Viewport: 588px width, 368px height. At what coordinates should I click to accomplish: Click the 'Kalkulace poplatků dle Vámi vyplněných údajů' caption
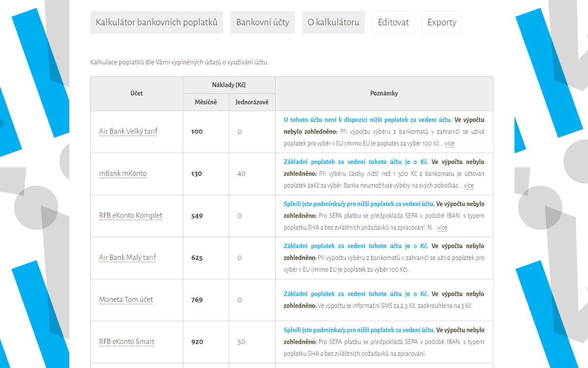click(179, 62)
